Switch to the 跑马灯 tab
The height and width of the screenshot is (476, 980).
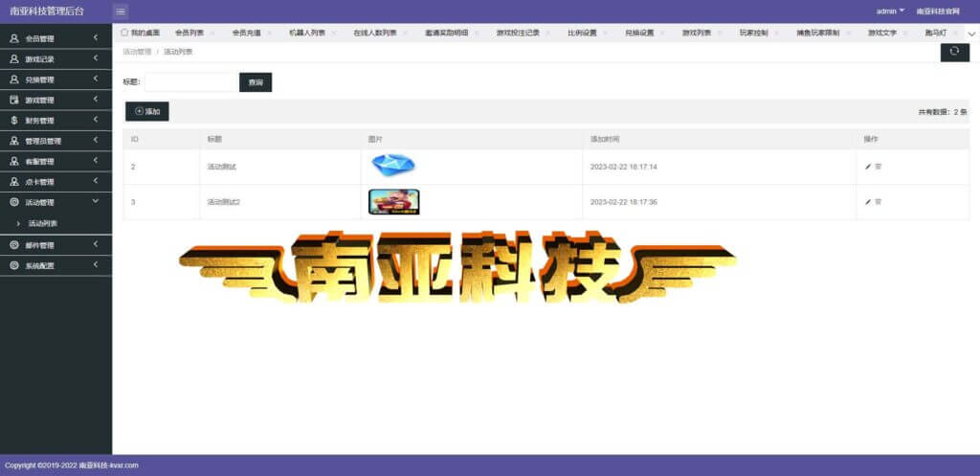(x=936, y=34)
